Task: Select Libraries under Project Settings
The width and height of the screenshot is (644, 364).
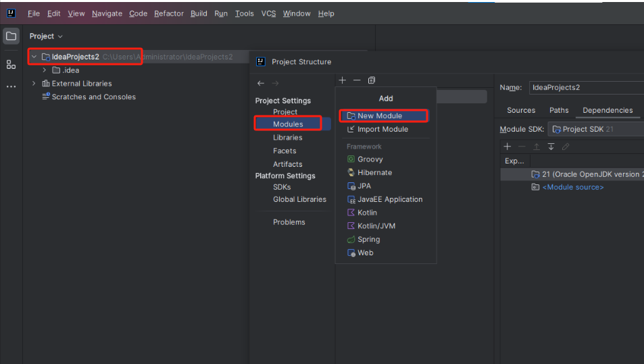Action: tap(287, 138)
